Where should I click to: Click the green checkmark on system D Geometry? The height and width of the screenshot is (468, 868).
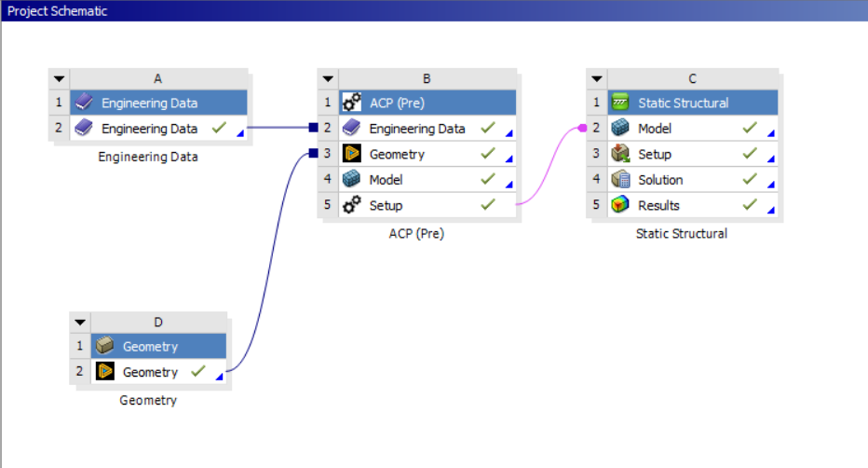tap(197, 372)
